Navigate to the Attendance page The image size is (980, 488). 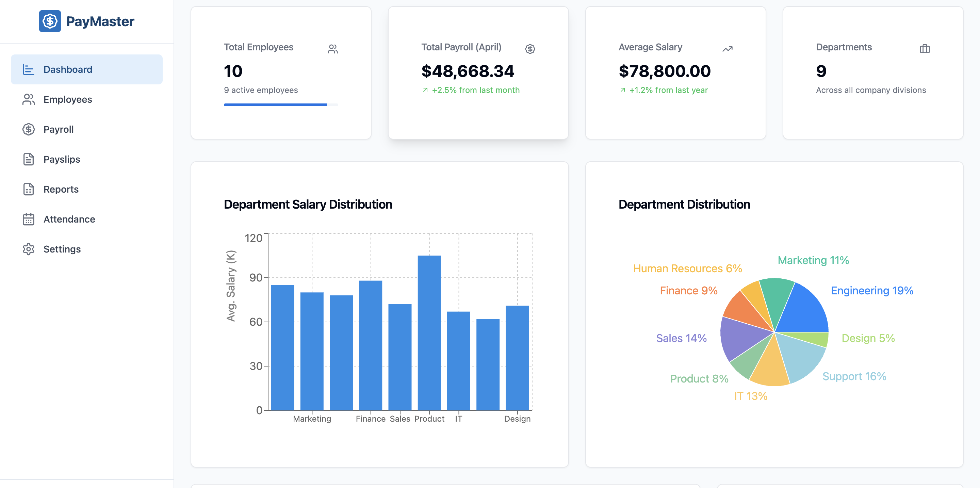[69, 219]
